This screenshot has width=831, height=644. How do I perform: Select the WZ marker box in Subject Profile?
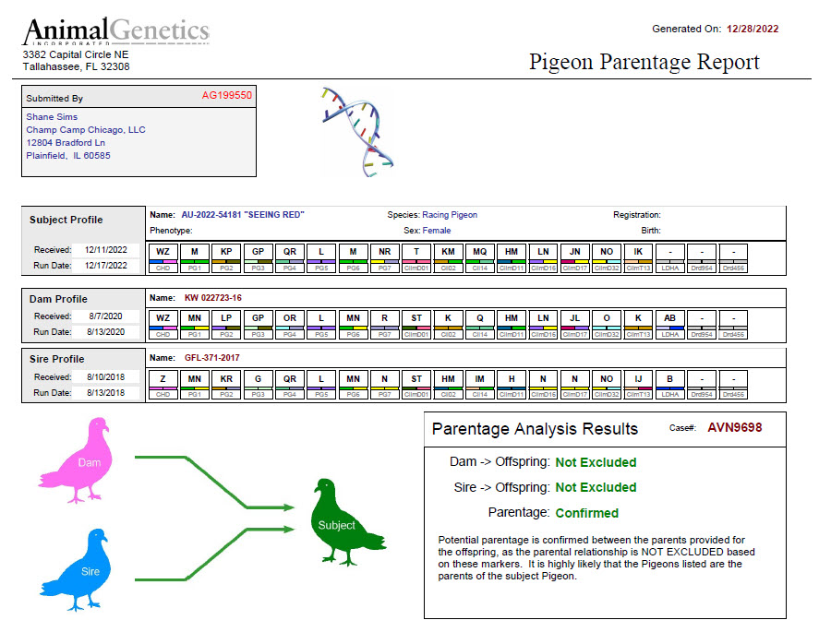tap(163, 251)
